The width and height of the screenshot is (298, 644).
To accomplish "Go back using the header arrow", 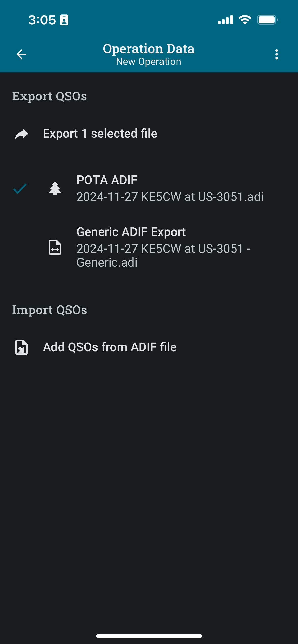I will 21,54.
